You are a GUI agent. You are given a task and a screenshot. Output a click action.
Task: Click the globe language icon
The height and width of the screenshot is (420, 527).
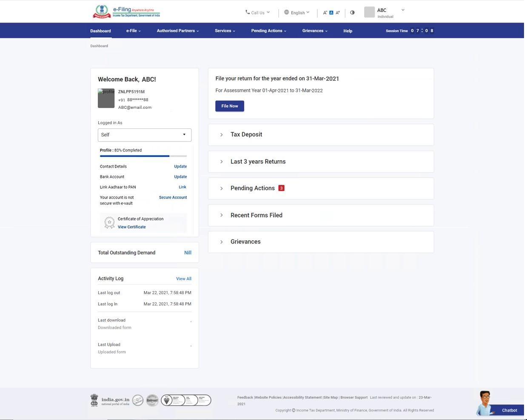[287, 12]
